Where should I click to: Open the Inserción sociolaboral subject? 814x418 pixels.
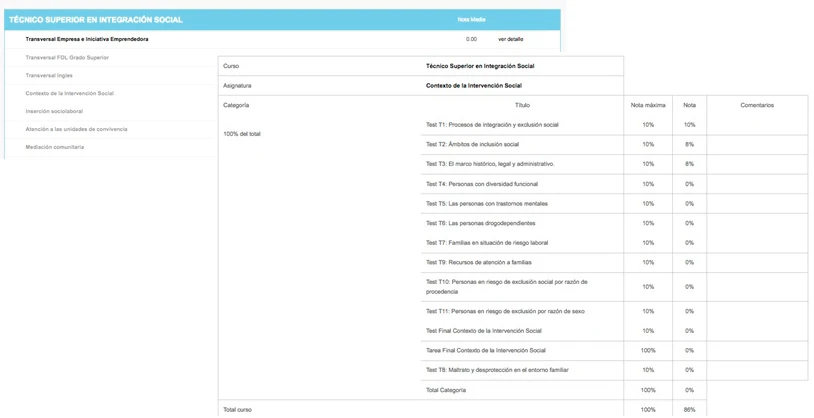[54, 111]
